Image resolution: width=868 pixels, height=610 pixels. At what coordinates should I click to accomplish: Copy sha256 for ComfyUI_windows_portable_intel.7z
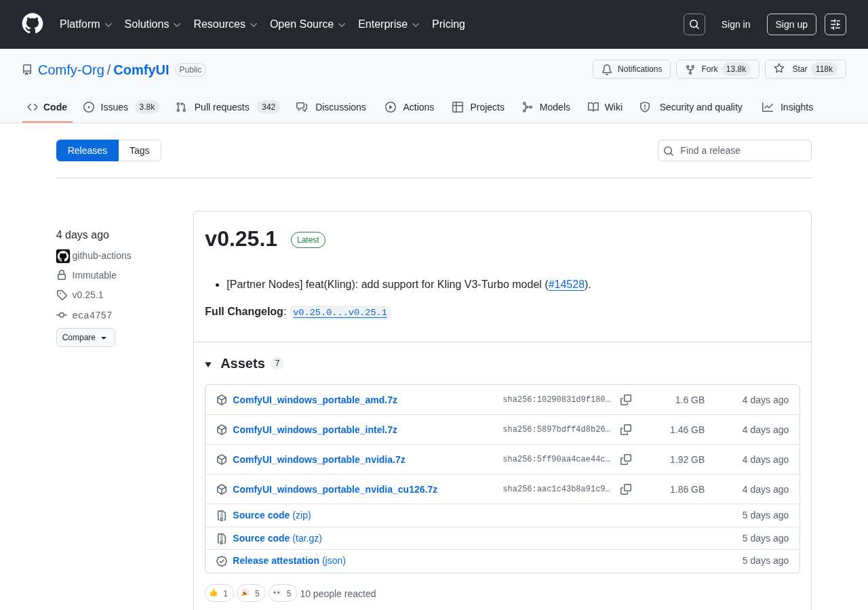[x=626, y=430]
